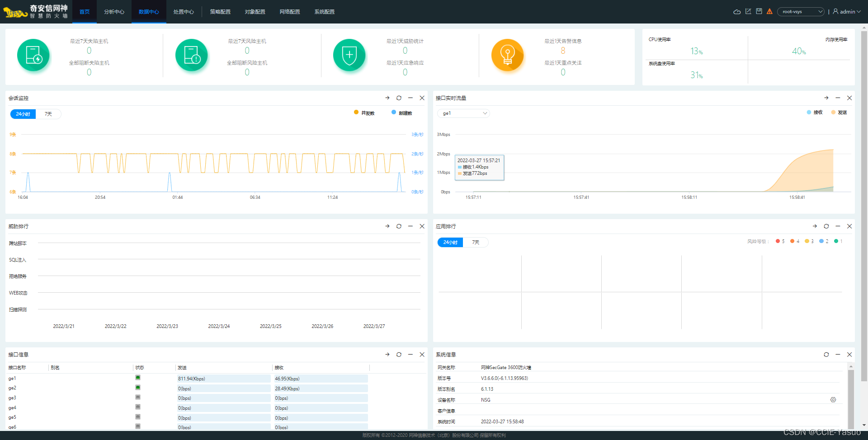Toggle the 发送 legend in 接口实时流量
Screen dimensions: 868x440
click(839, 112)
